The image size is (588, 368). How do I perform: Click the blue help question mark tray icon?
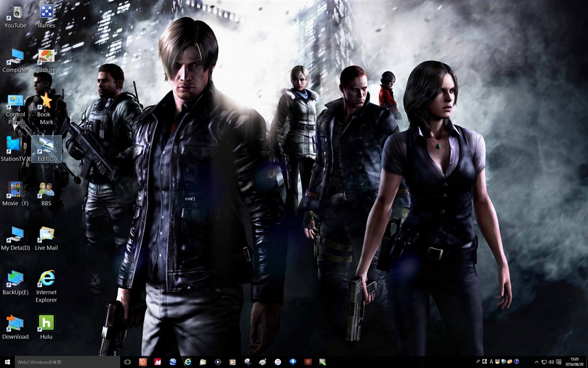tap(516, 362)
